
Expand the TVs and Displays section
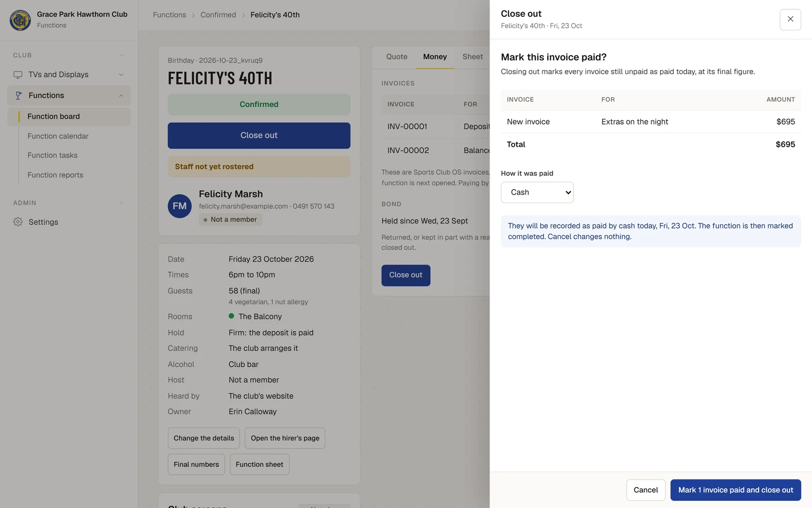pos(121,75)
